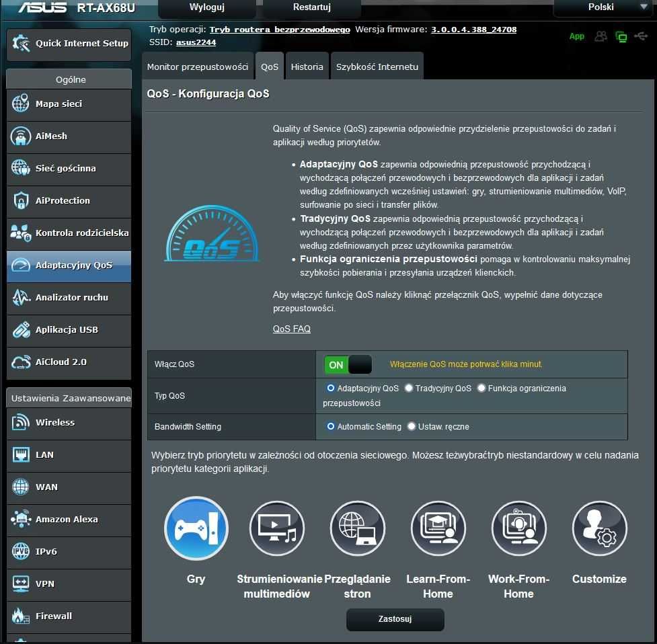Click Ustawienia Zaawansowane section header
Viewport: 657px width, 644px height.
pos(69,398)
